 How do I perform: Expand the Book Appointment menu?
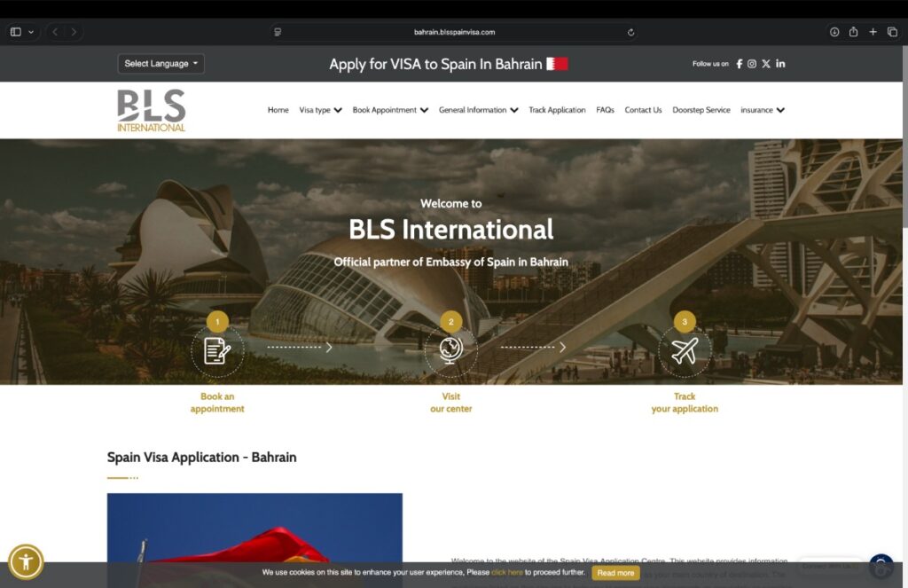tap(390, 110)
